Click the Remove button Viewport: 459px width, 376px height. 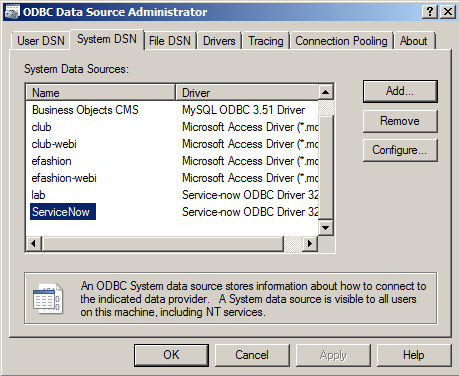400,121
